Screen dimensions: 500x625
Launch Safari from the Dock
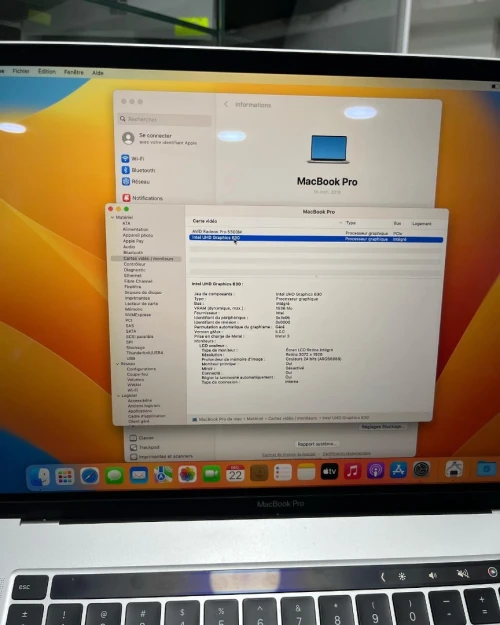click(89, 476)
